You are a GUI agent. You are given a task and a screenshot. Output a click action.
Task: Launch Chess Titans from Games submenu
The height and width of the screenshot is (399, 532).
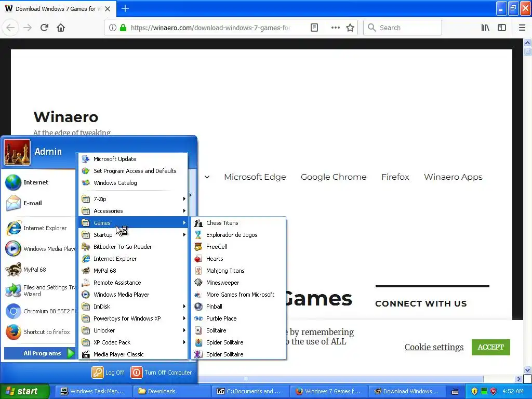[x=238, y=223]
